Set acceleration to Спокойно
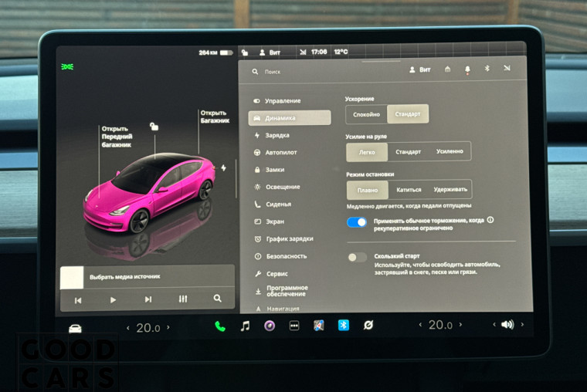The image size is (587, 392). coord(366,114)
